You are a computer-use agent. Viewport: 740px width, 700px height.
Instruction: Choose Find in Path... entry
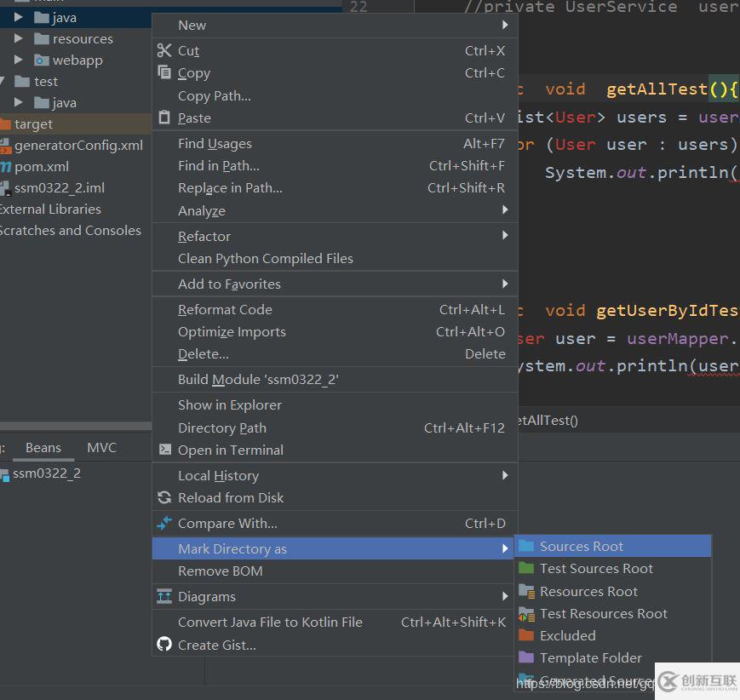tap(335, 166)
